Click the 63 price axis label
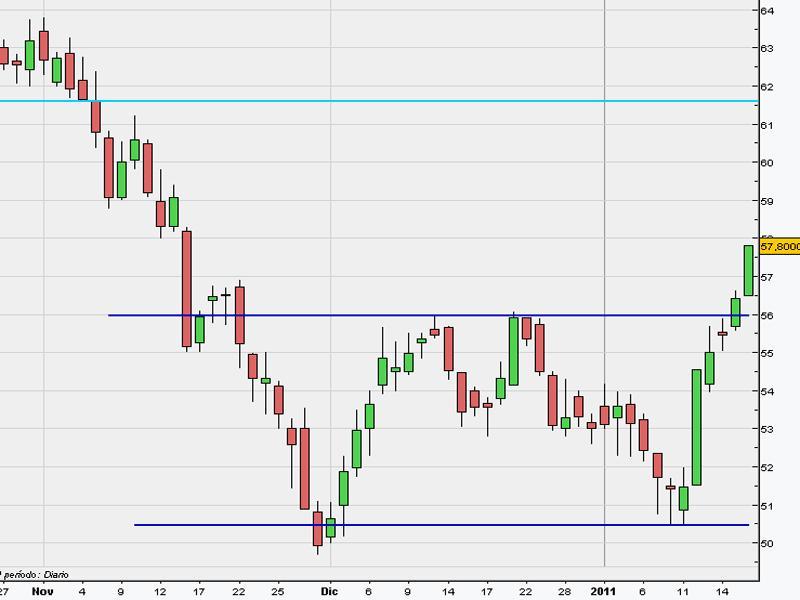 [x=767, y=48]
